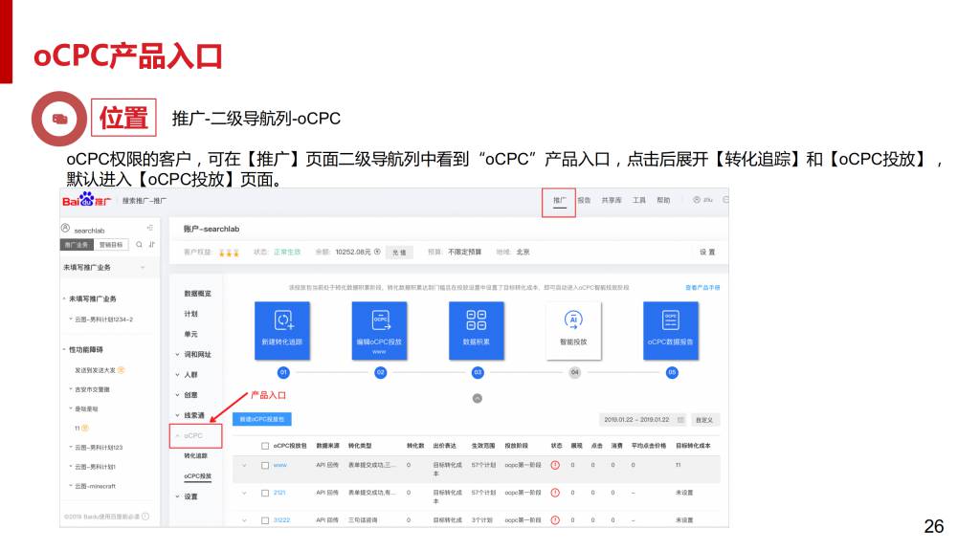Click the date range picker field
Viewport: 980px width, 551px height.
tap(642, 419)
